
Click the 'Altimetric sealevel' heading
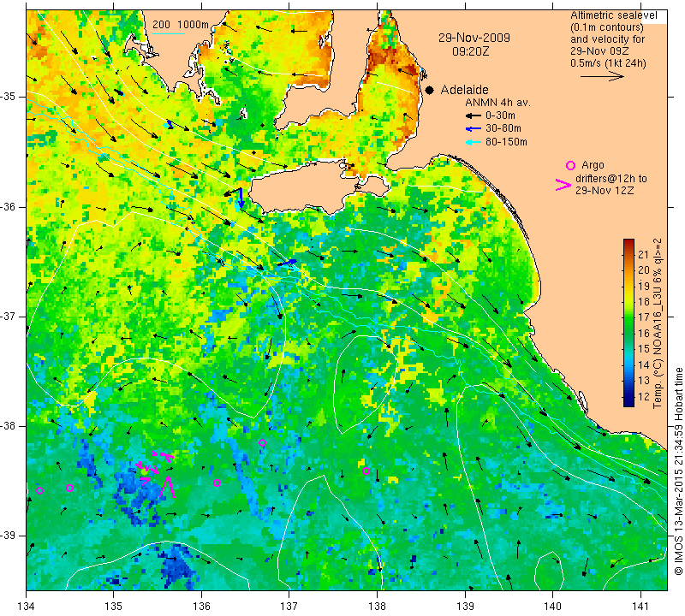(613, 15)
